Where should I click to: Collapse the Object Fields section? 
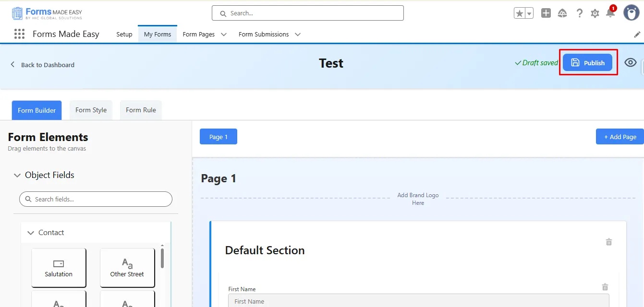coord(17,176)
